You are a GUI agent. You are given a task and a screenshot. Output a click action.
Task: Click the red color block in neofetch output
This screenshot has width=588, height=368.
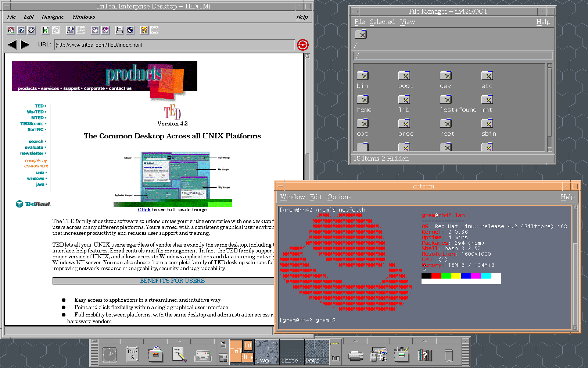(436, 276)
